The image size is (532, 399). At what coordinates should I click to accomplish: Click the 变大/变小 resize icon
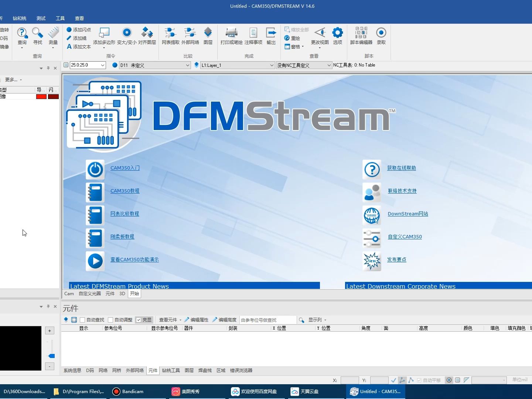(127, 33)
